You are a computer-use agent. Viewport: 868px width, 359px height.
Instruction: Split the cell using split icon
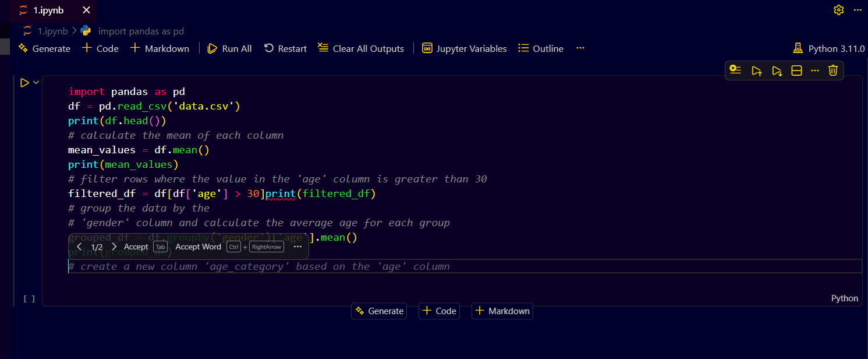tap(796, 71)
